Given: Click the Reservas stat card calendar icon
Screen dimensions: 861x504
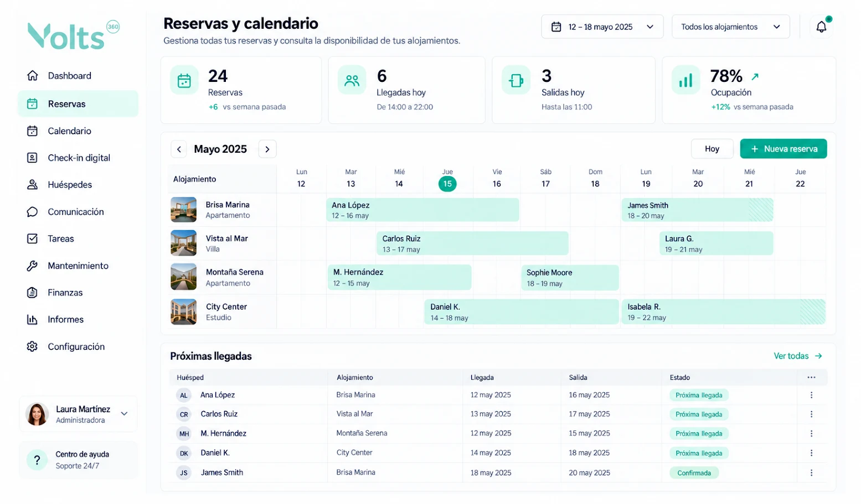Looking at the screenshot, I should (x=184, y=81).
